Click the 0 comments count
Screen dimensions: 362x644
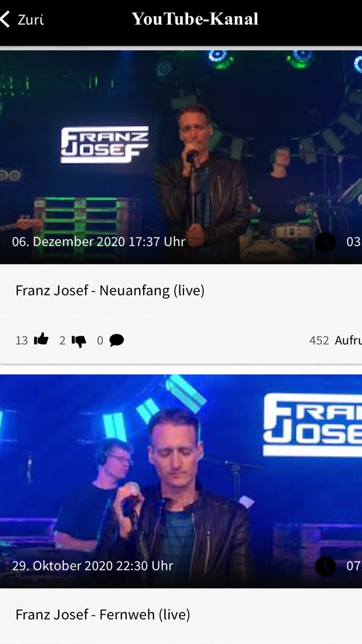click(x=100, y=340)
